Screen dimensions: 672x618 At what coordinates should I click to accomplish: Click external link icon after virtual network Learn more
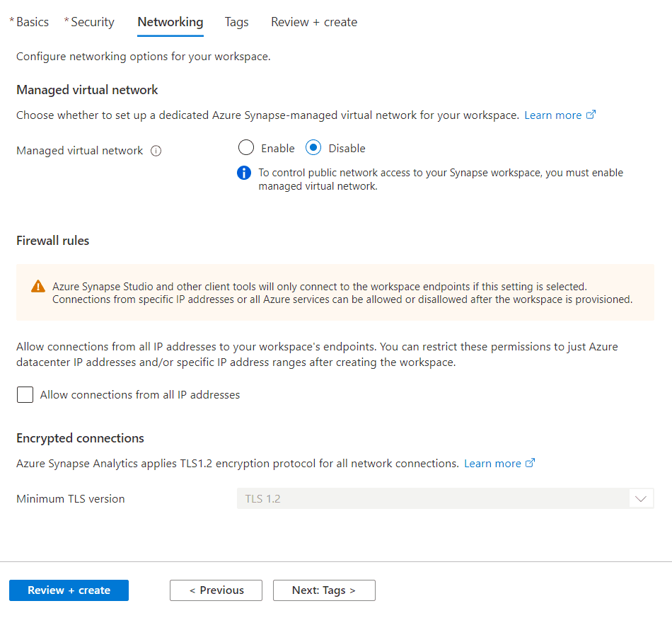pos(591,115)
